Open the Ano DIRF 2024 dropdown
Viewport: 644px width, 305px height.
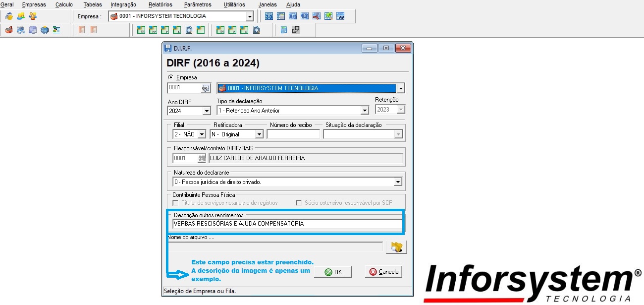coord(207,111)
